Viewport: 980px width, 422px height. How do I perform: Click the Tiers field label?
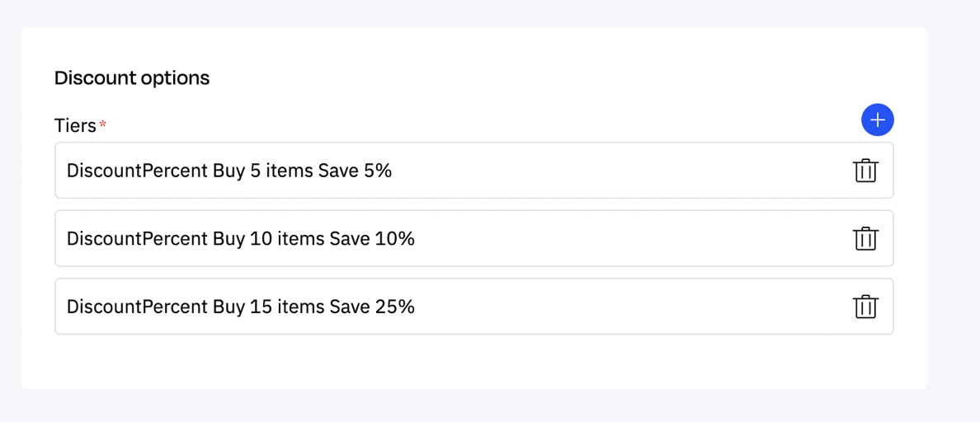tap(75, 125)
